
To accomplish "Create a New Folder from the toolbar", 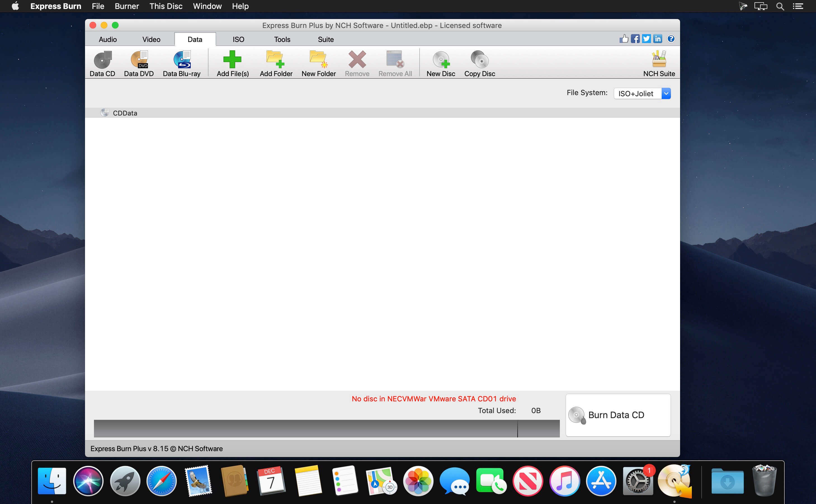I will [319, 64].
